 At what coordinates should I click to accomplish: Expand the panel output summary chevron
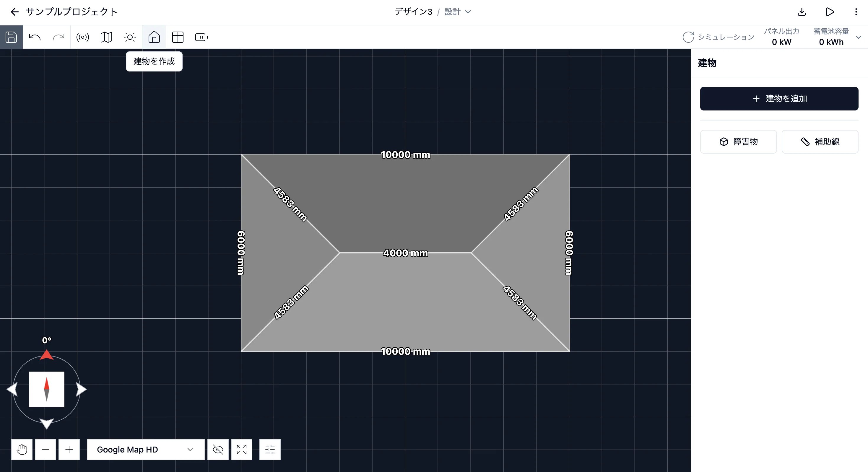coord(858,37)
